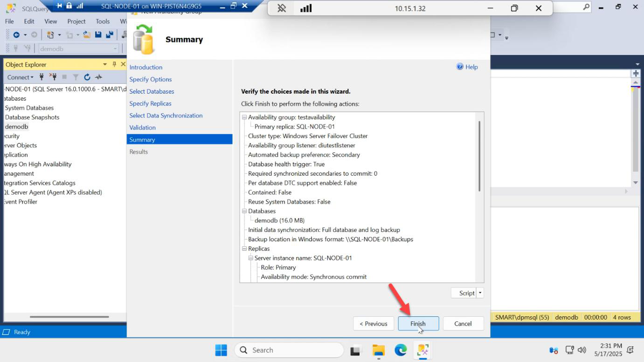Image resolution: width=644 pixels, height=362 pixels.
Task: Collapse the Availability group: testavailability node
Action: (x=244, y=117)
